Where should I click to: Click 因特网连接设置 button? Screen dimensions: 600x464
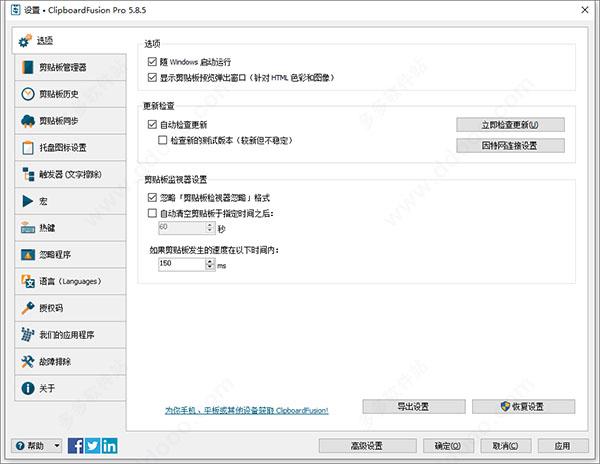510,145
